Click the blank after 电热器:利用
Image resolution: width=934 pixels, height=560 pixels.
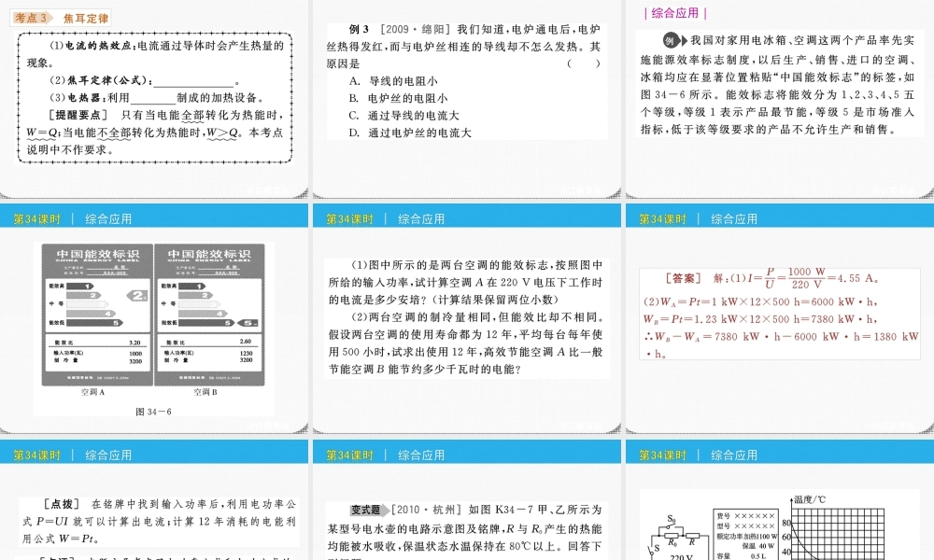coord(153,99)
